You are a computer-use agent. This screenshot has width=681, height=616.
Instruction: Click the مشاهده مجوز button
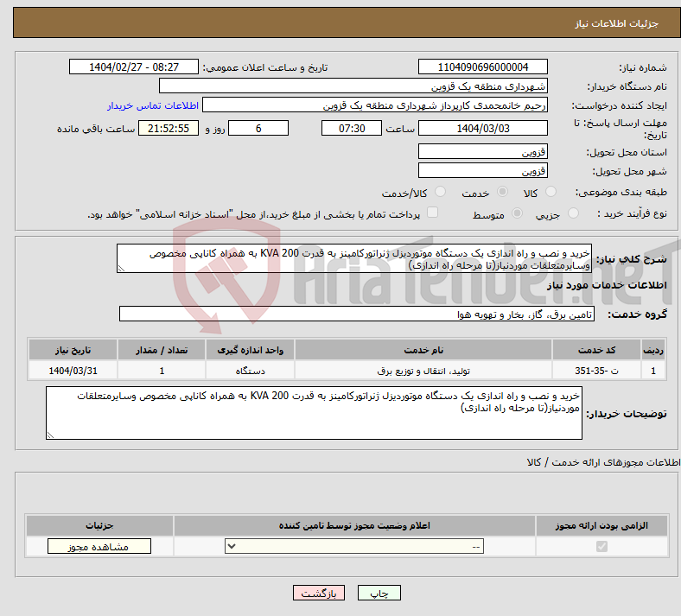pyautogui.click(x=99, y=546)
